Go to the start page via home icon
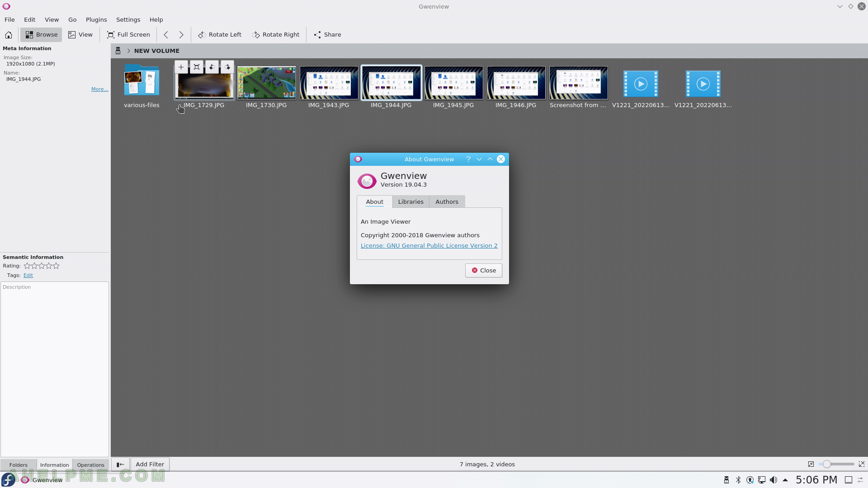Viewport: 868px width, 488px height. (x=9, y=35)
